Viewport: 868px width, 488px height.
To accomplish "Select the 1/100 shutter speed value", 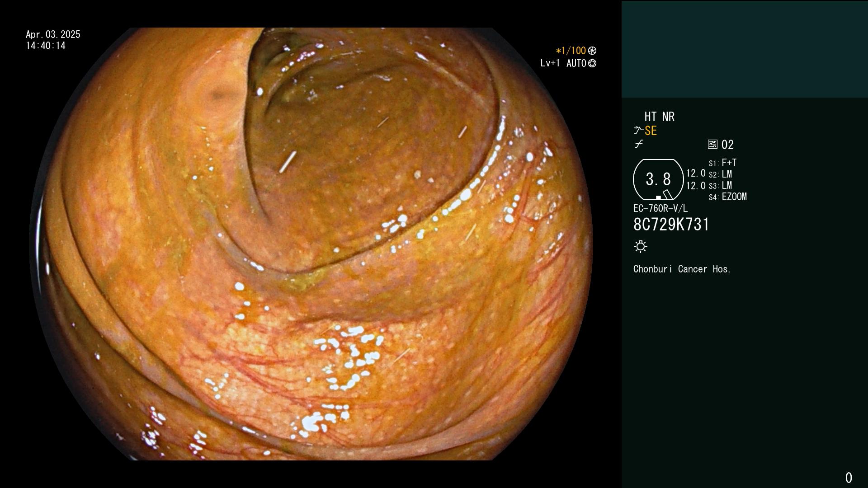I will 571,51.
